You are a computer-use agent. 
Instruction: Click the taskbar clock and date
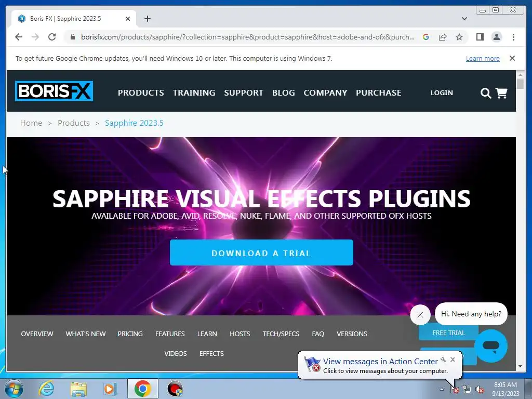click(506, 389)
